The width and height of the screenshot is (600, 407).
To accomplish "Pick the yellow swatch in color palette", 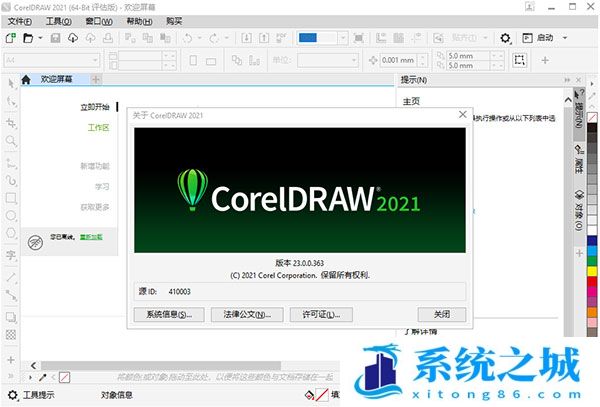I will pos(592,271).
